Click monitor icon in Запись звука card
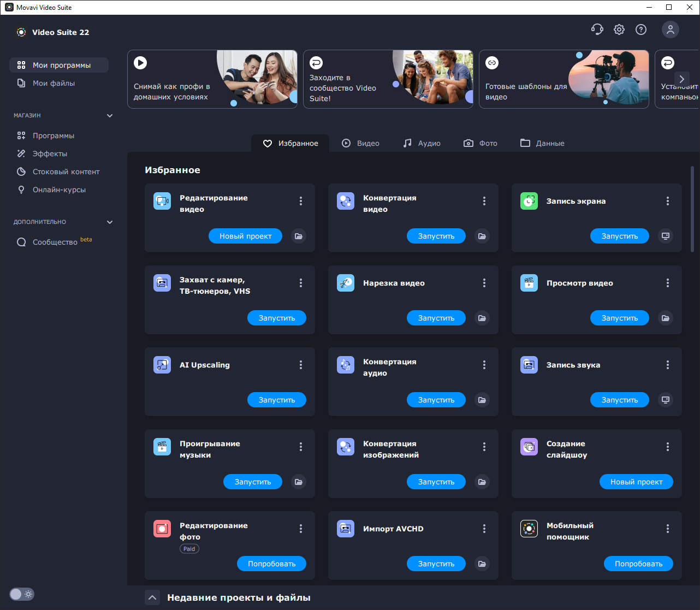The width and height of the screenshot is (700, 610). click(x=666, y=400)
